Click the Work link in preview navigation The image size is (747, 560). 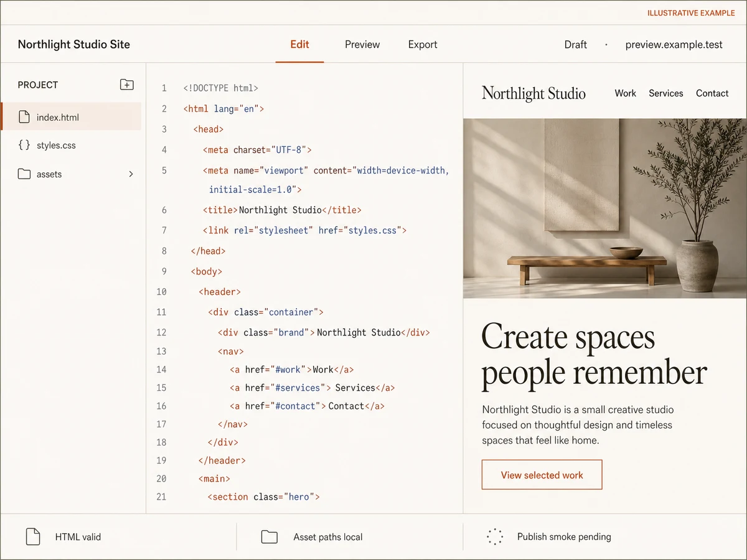click(x=625, y=93)
